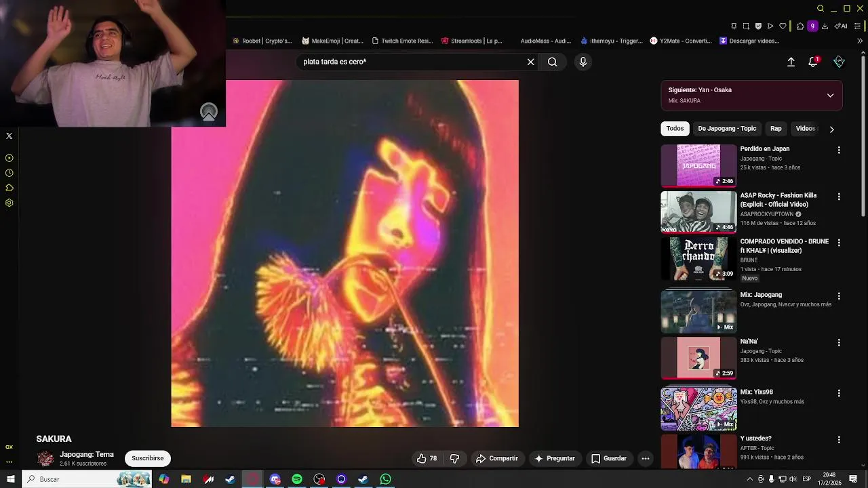
Task: Open options menu for 'Perdido en Japan'
Action: click(x=839, y=150)
